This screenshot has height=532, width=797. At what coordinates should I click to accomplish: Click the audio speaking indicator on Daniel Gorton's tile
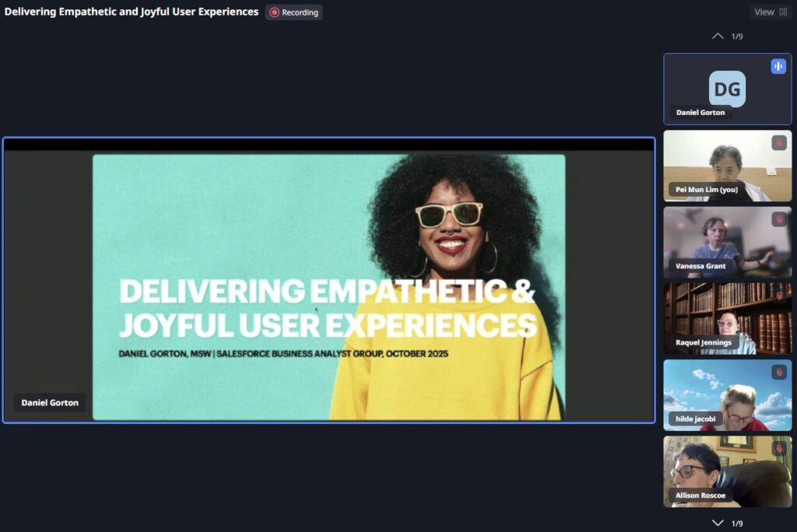pyautogui.click(x=778, y=66)
